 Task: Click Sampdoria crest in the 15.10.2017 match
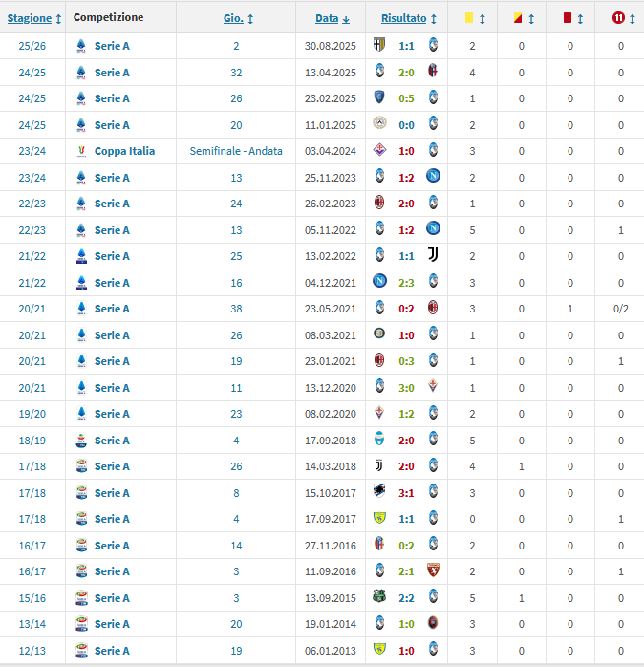[379, 493]
